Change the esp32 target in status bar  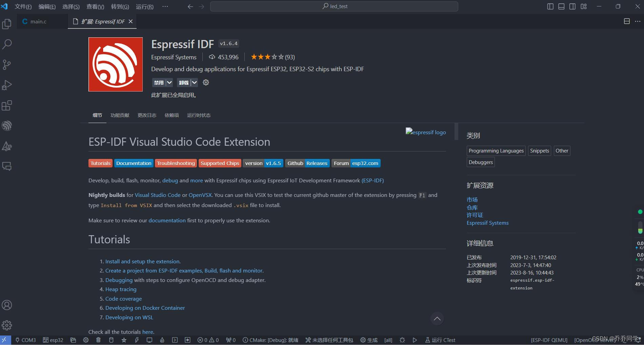(53, 340)
